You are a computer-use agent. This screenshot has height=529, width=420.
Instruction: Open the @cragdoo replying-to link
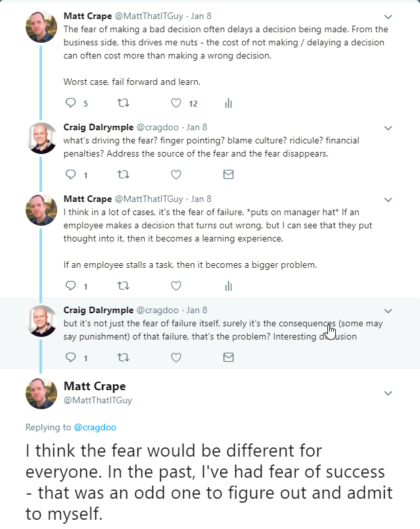point(95,427)
